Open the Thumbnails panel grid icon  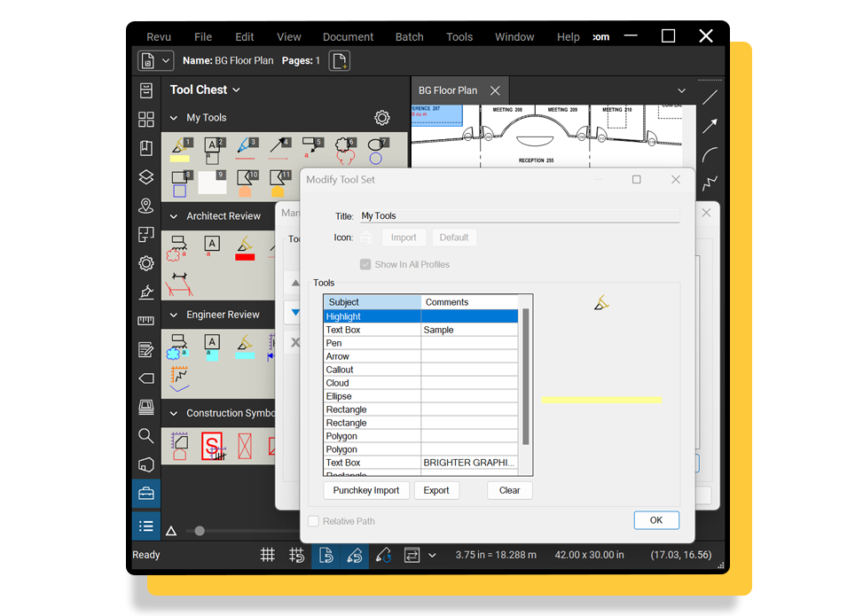pyautogui.click(x=145, y=119)
